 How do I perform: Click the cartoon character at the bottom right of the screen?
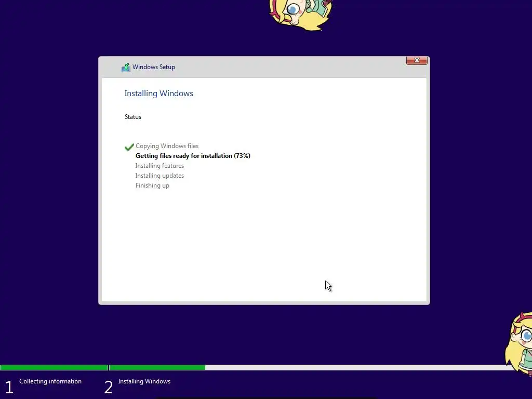pos(518,344)
